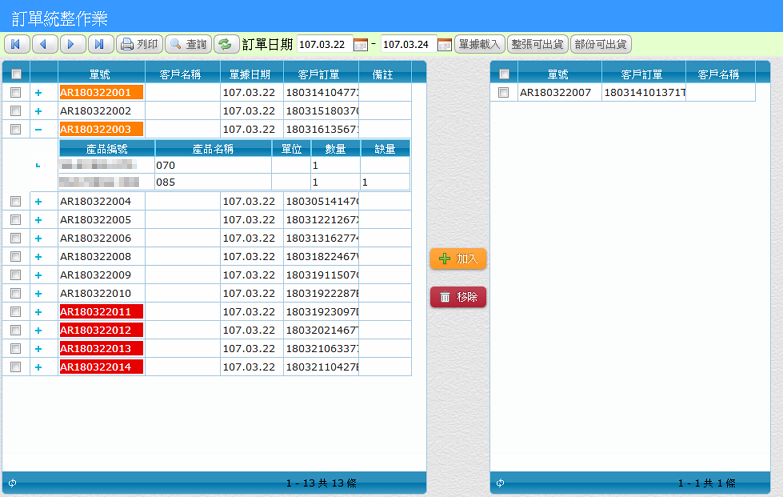Jump to the last record
Screen dimensions: 783x497
[x=100, y=44]
